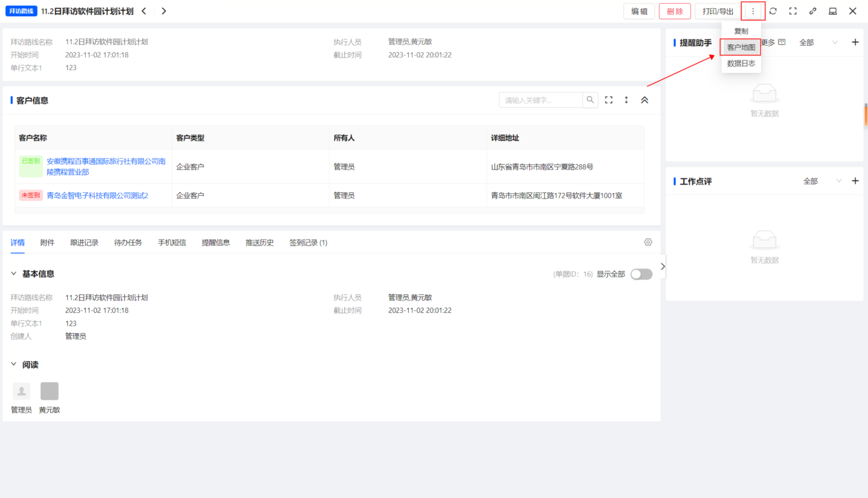
Task: Go to the next record arrow
Action: coord(164,11)
